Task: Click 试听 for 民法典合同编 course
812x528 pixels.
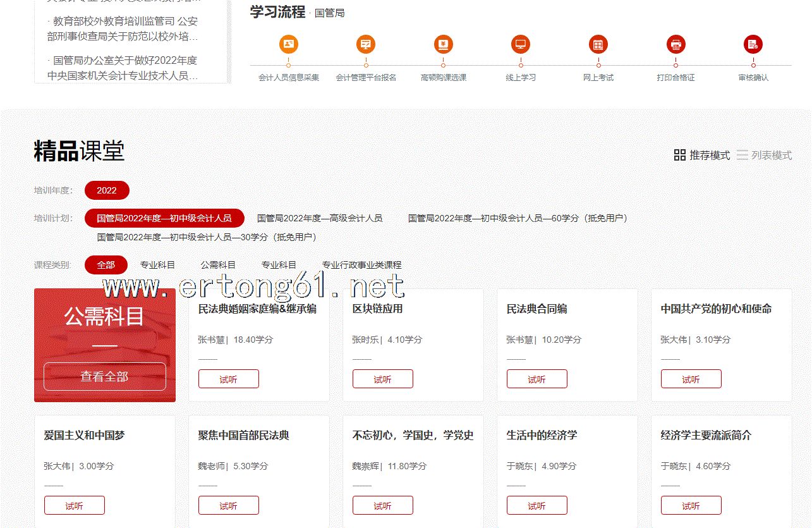Action: click(536, 379)
